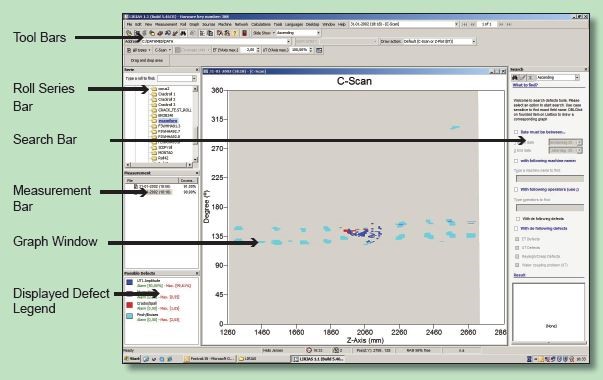Open the Ascending dropdown in Search panel

pyautogui.click(x=577, y=78)
